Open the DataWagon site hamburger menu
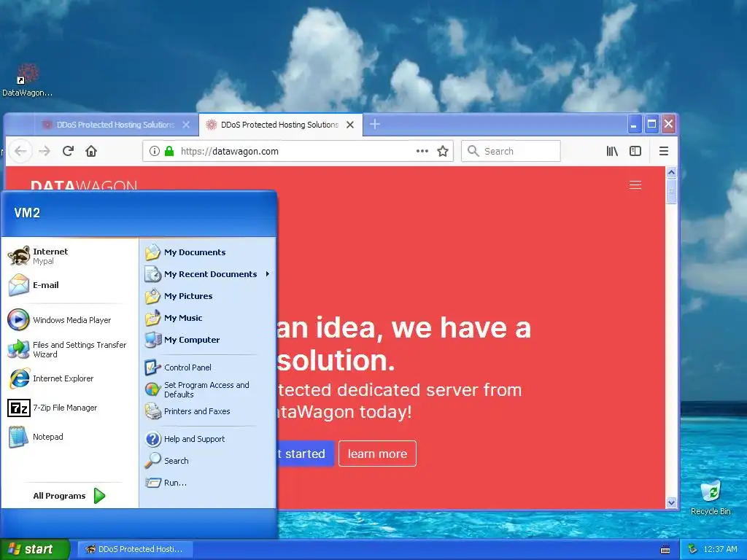Image resolution: width=747 pixels, height=560 pixels. pos(635,184)
